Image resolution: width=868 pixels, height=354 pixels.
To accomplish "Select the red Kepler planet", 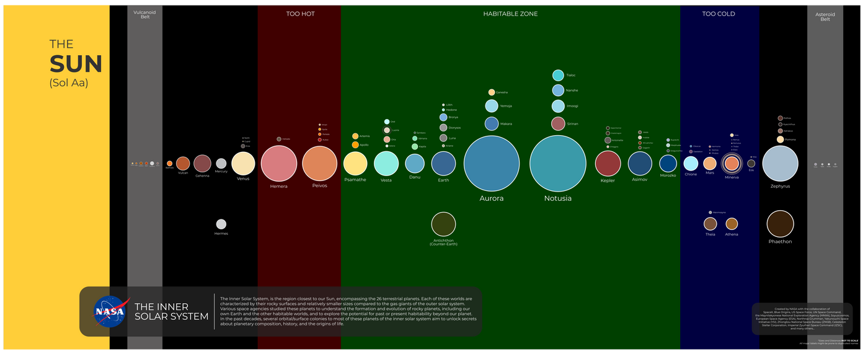I will click(x=608, y=164).
